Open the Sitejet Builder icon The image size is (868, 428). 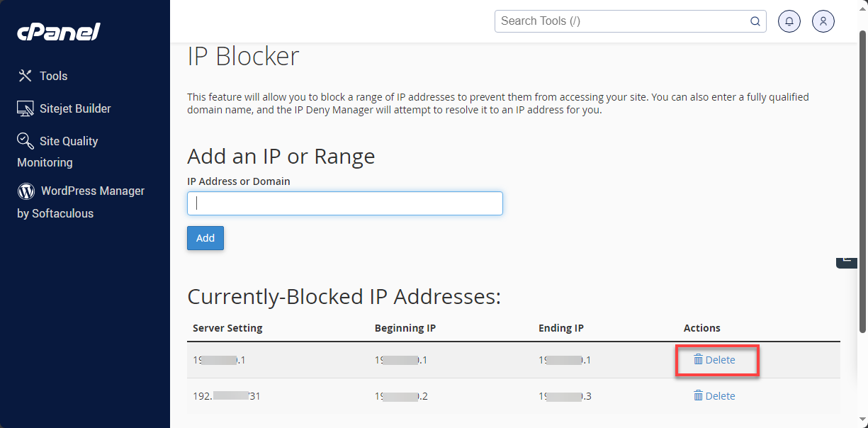[25, 108]
